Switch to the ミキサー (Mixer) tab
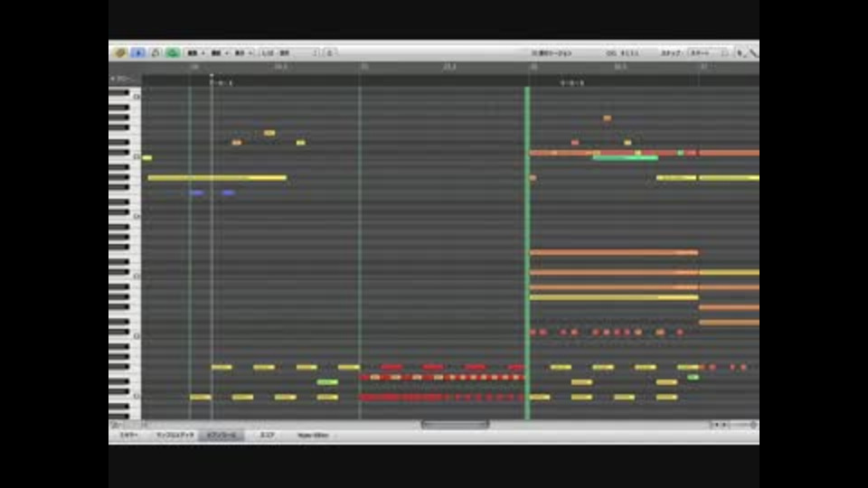The image size is (868, 488). (129, 436)
